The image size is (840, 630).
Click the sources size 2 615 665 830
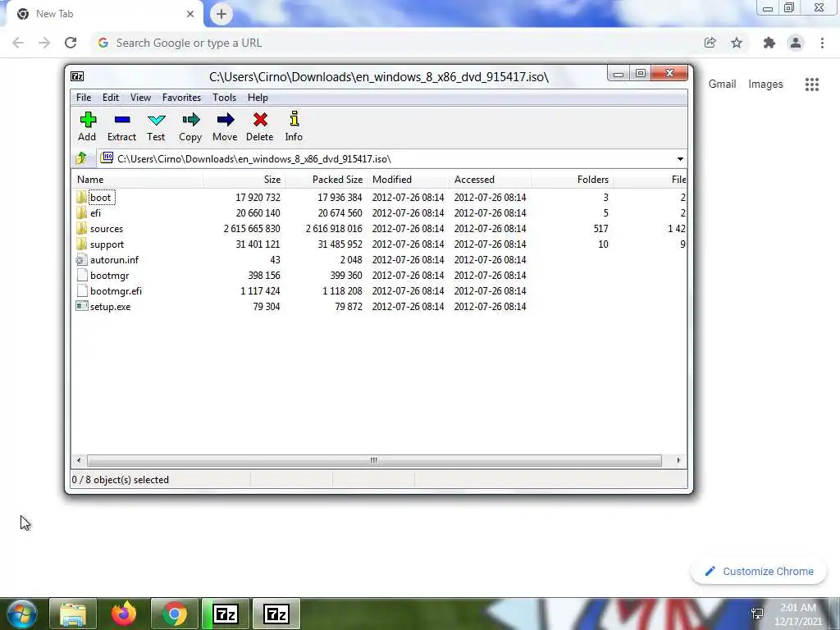click(252, 229)
